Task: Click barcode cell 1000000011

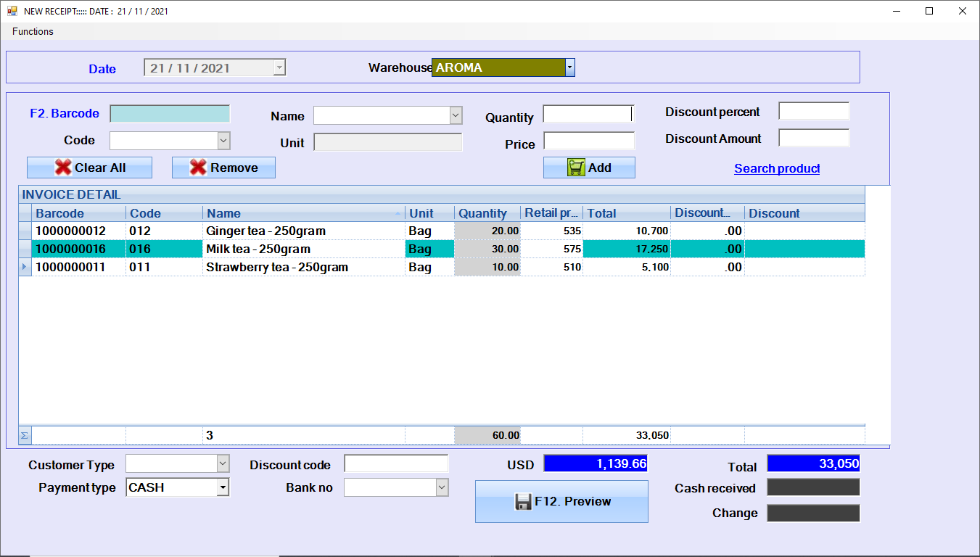Action: (79, 267)
